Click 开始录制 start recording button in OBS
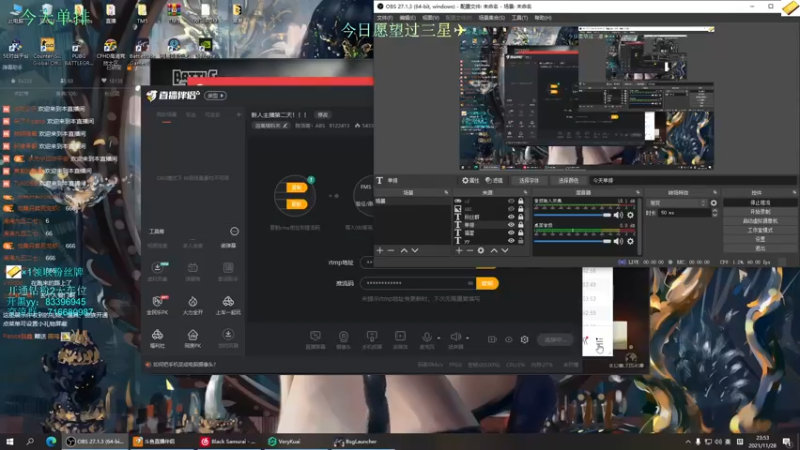 point(760,212)
